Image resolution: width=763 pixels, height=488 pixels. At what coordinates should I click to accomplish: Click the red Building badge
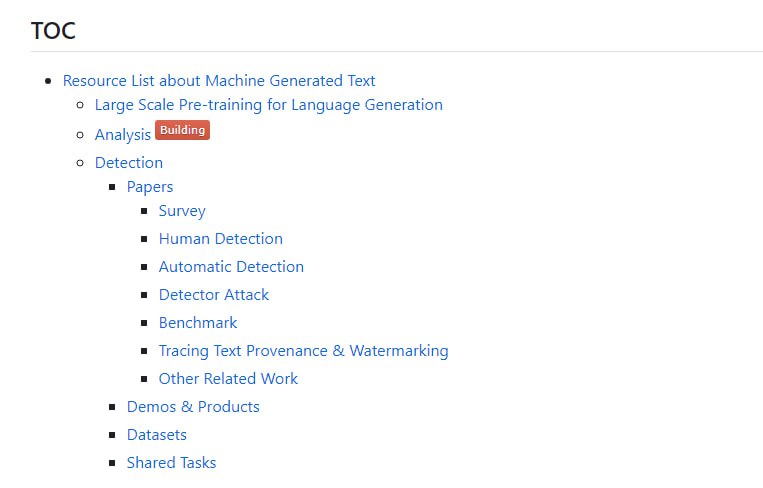(182, 131)
